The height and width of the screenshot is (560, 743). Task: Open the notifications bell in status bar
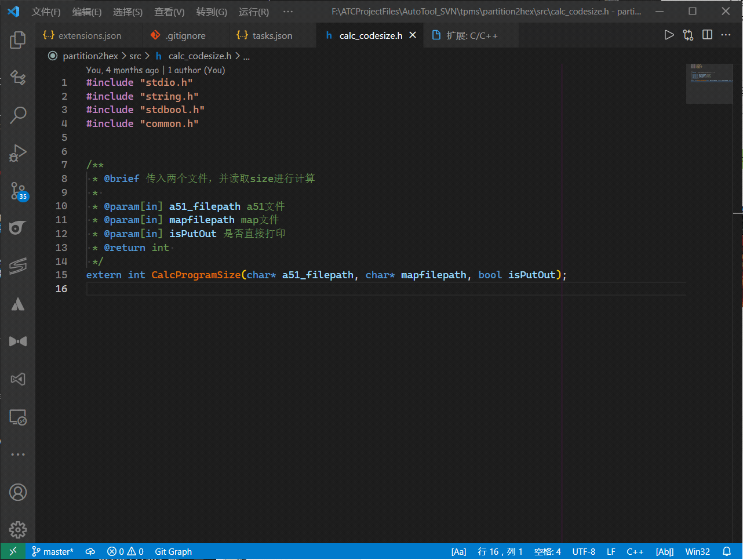pos(727,551)
